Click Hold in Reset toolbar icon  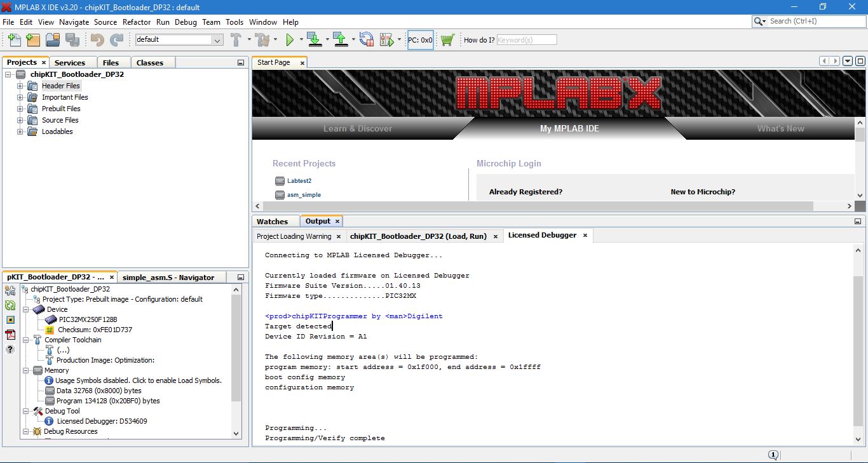(367, 40)
